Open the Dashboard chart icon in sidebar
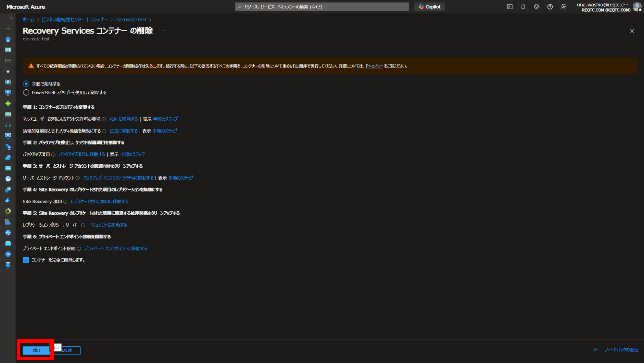The image size is (644, 363). click(8, 50)
